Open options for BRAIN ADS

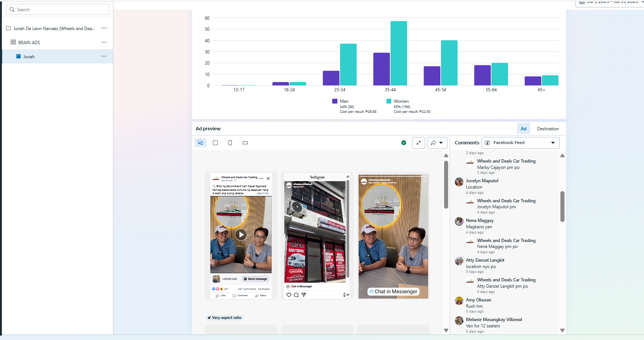(104, 42)
